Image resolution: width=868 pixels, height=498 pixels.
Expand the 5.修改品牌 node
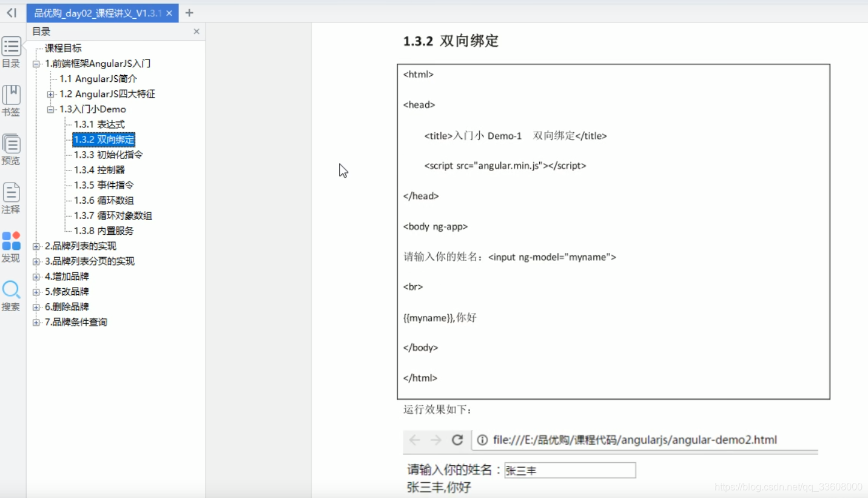tap(36, 292)
